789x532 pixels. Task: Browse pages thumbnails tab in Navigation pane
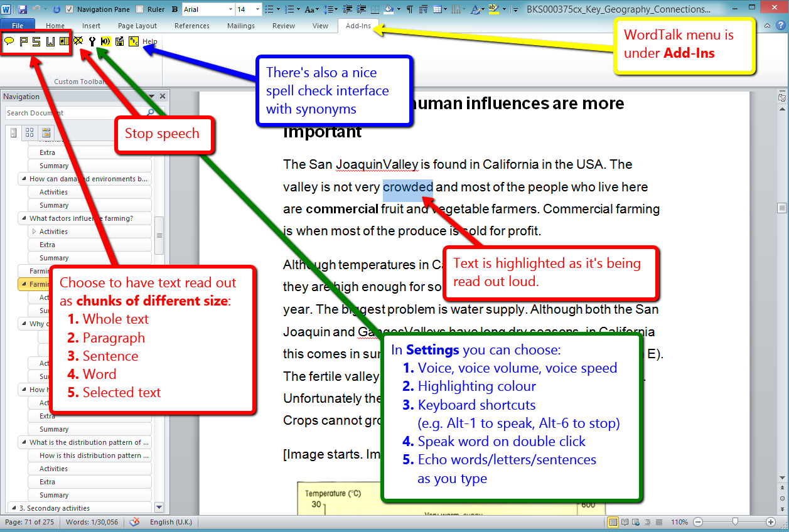[x=30, y=132]
